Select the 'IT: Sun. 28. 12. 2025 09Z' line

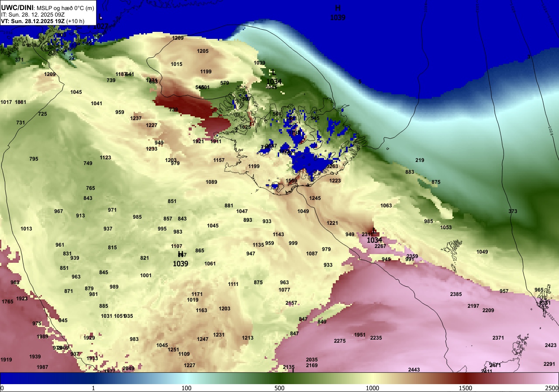33,14
